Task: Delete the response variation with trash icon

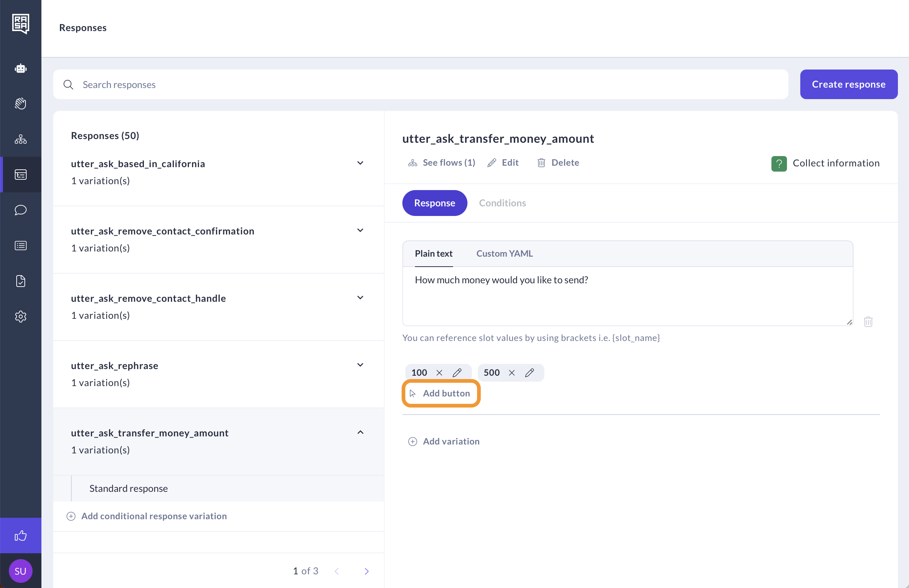Action: click(x=868, y=322)
